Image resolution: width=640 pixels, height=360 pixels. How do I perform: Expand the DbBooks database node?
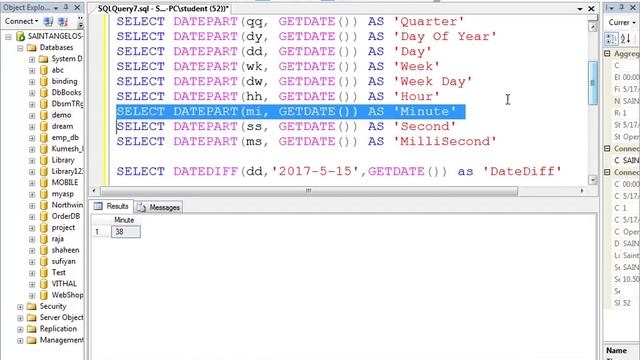point(32,93)
